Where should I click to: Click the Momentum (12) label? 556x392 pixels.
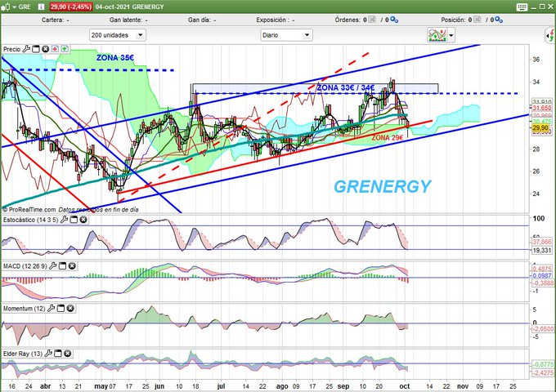point(24,309)
